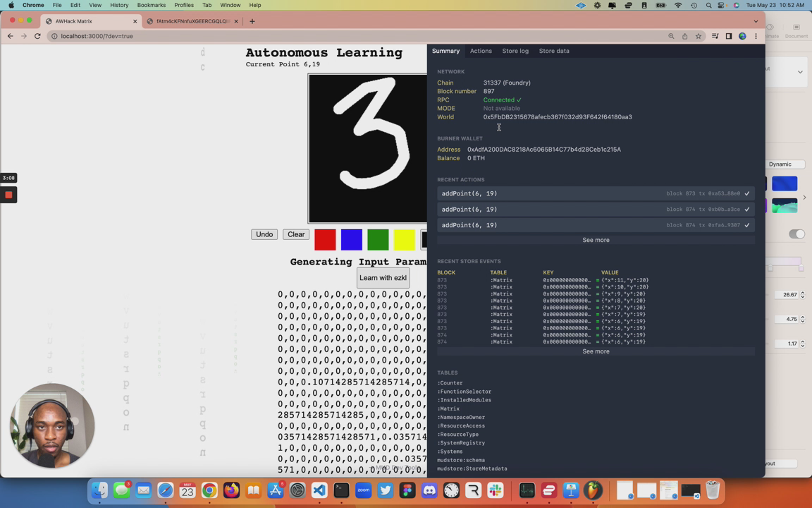Pick the green color swatch

pos(378,240)
